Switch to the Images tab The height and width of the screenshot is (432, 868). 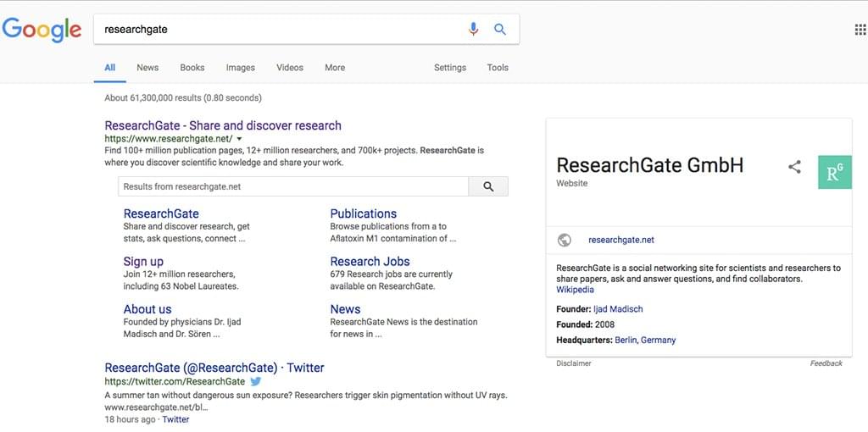(240, 68)
